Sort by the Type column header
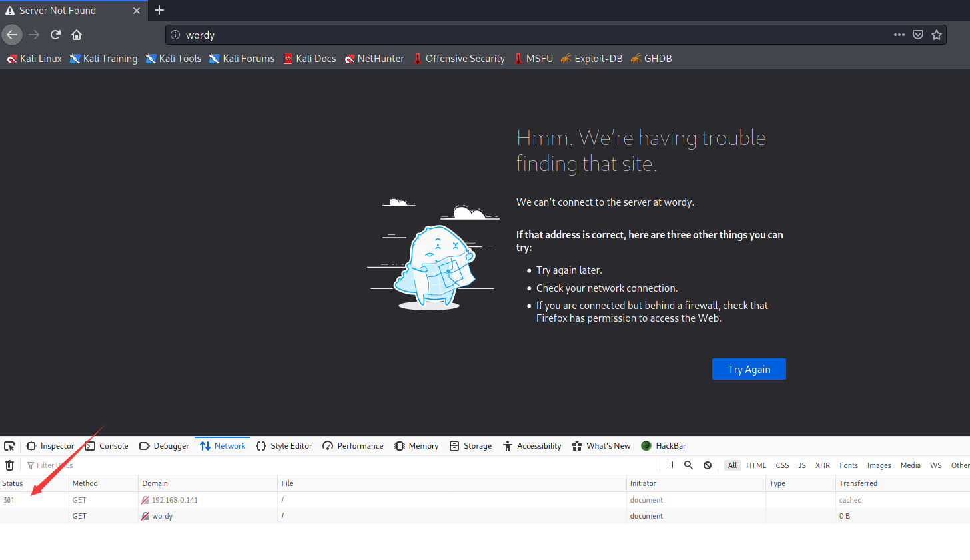 click(801, 483)
